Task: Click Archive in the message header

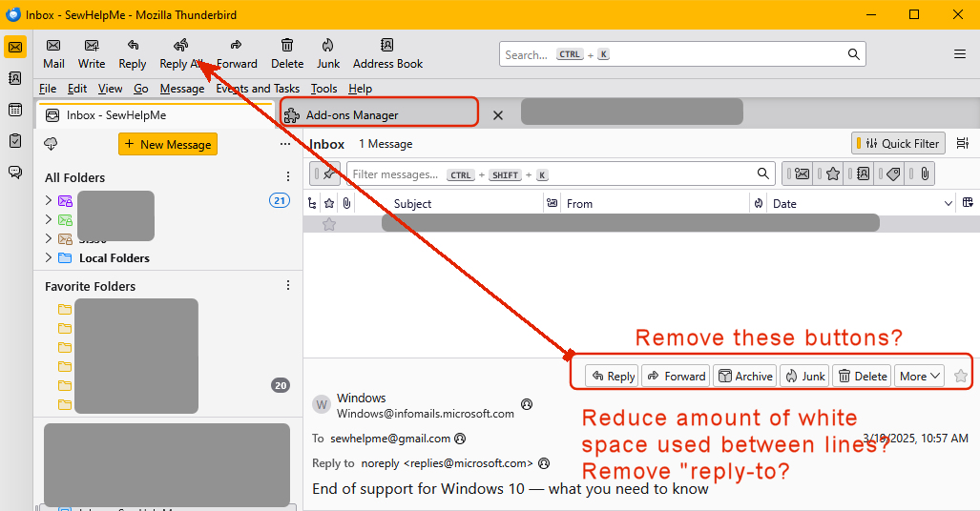Action: [745, 376]
